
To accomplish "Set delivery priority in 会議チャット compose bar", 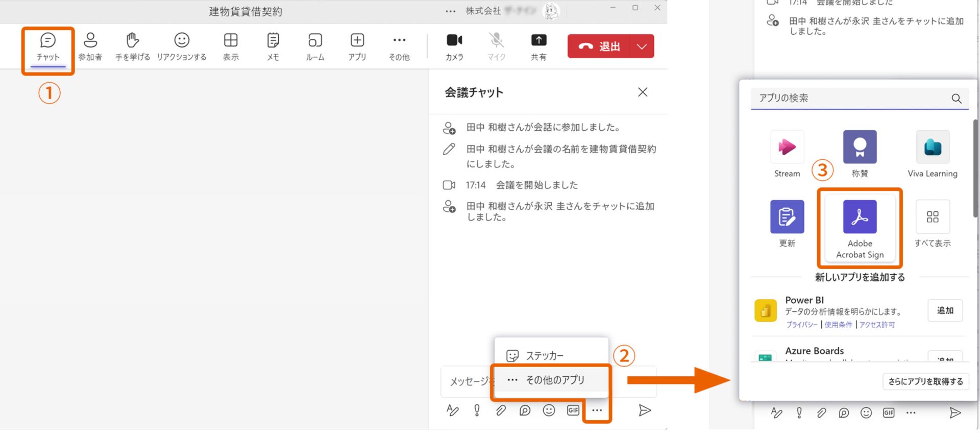I will click(477, 410).
